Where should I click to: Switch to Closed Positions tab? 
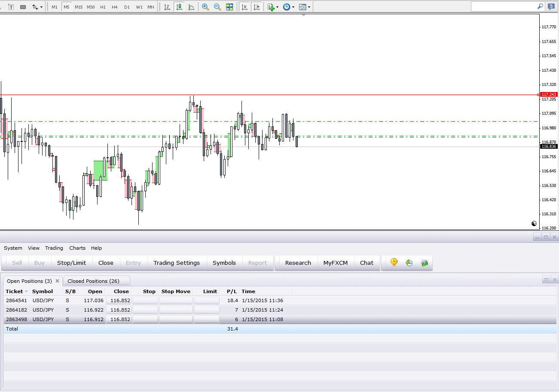tap(93, 281)
